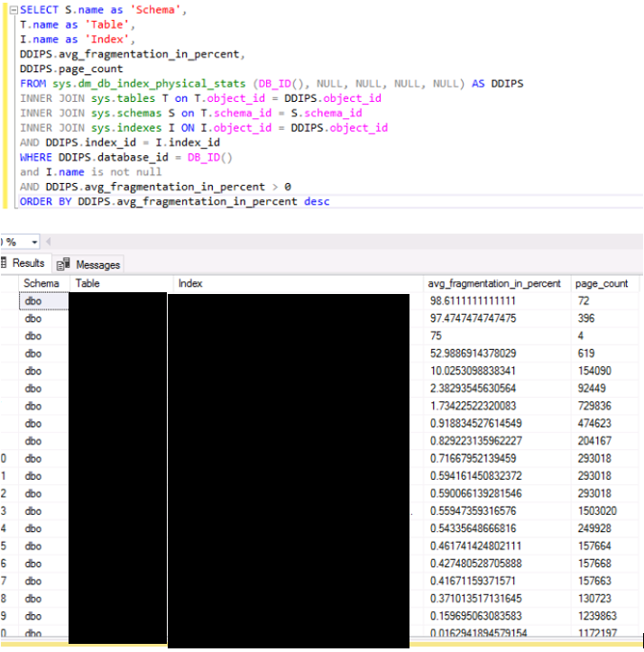The height and width of the screenshot is (652, 644).
Task: Select the page count cell 1503020
Action: pyautogui.click(x=599, y=510)
